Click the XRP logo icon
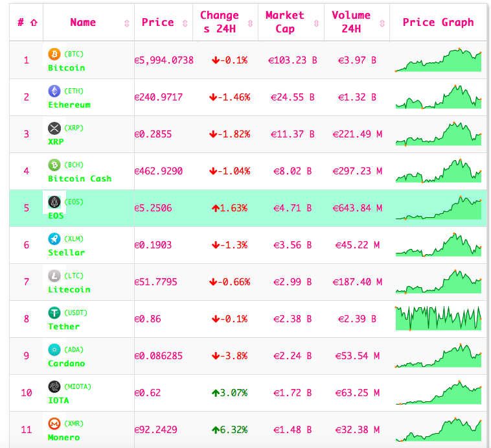 [54, 128]
